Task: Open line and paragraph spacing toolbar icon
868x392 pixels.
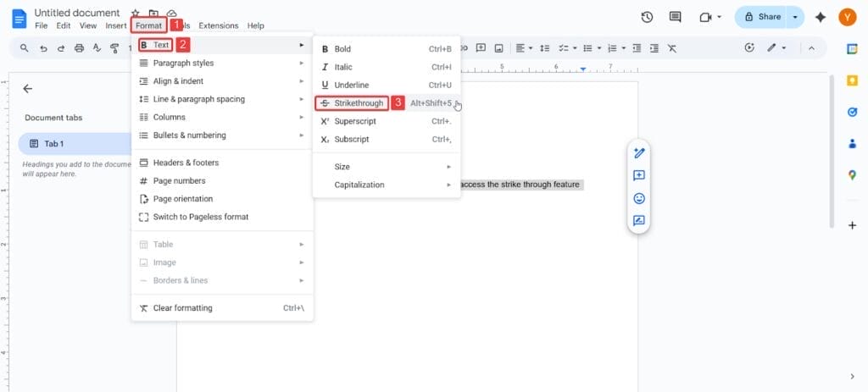Action: [x=545, y=48]
